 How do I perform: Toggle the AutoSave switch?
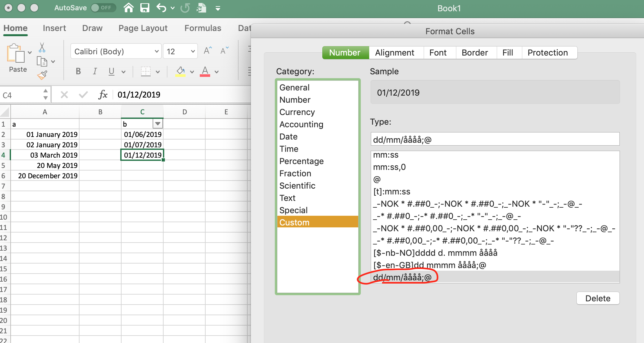pos(103,7)
